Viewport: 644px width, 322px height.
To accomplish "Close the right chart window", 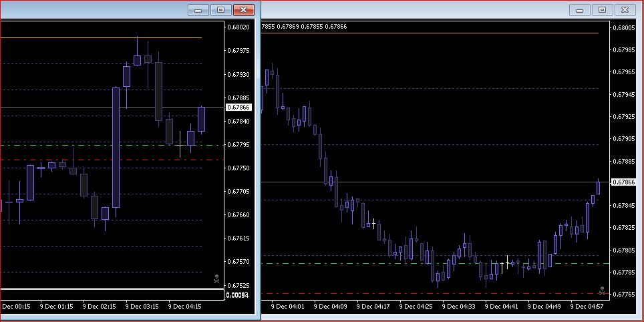I will pyautogui.click(x=625, y=10).
